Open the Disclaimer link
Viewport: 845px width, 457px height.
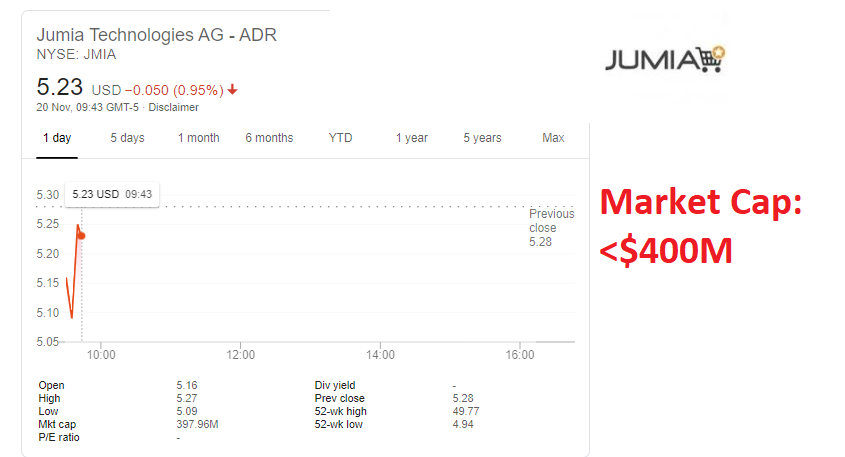[173, 107]
